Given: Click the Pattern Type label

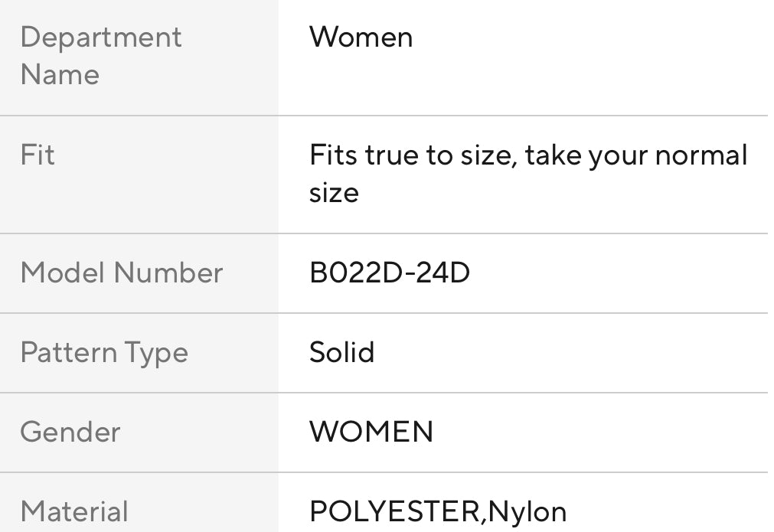Looking at the screenshot, I should pos(104,352).
